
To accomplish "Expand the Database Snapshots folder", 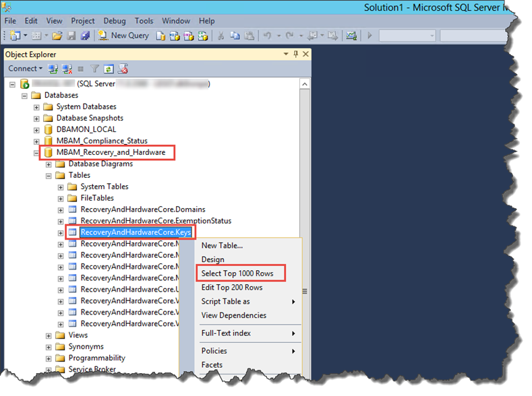I will [36, 119].
